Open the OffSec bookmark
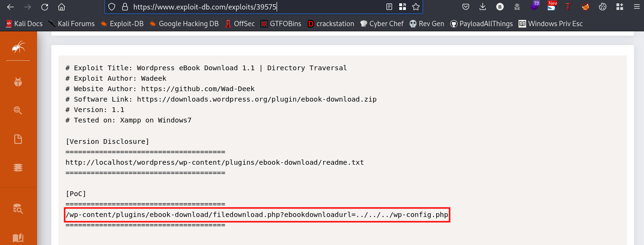Viewport: 644px width, 245px height. coord(240,23)
